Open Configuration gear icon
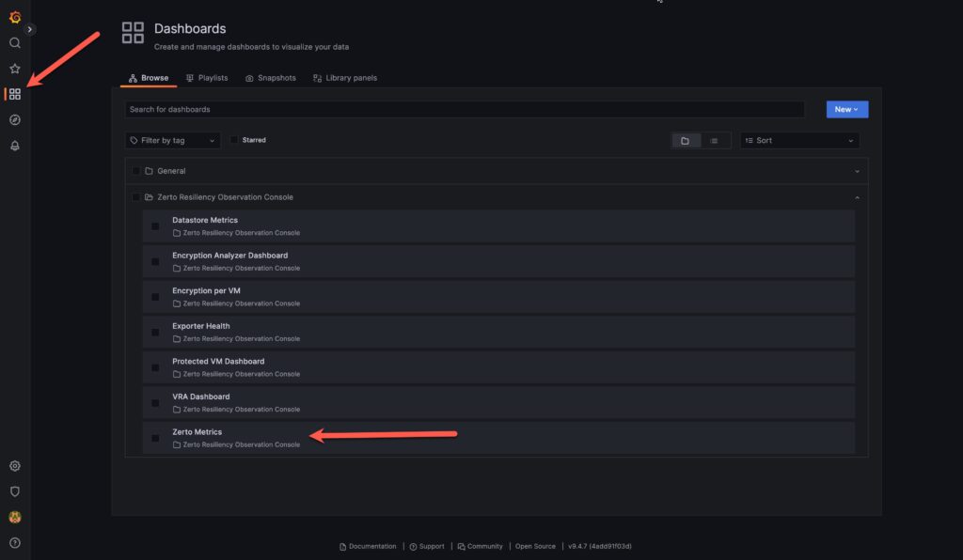The height and width of the screenshot is (560, 963). coord(15,466)
